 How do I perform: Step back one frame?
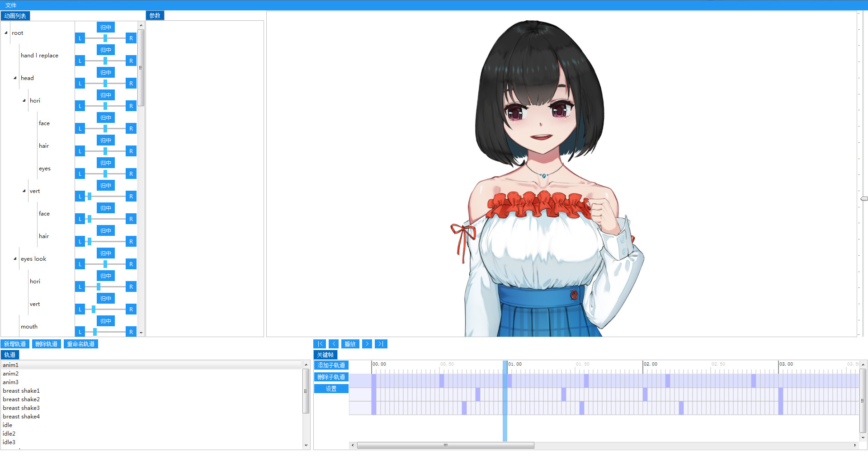point(334,344)
